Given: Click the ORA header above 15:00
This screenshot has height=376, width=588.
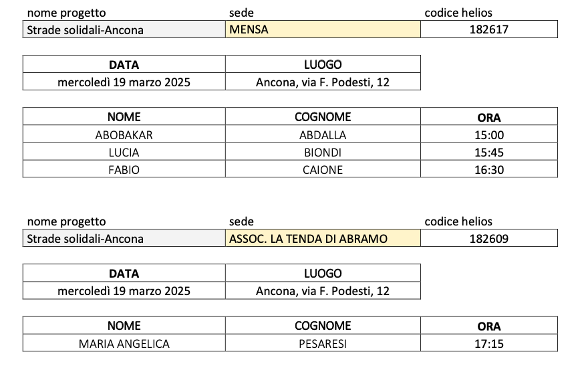Looking at the screenshot, I should tap(489, 117).
